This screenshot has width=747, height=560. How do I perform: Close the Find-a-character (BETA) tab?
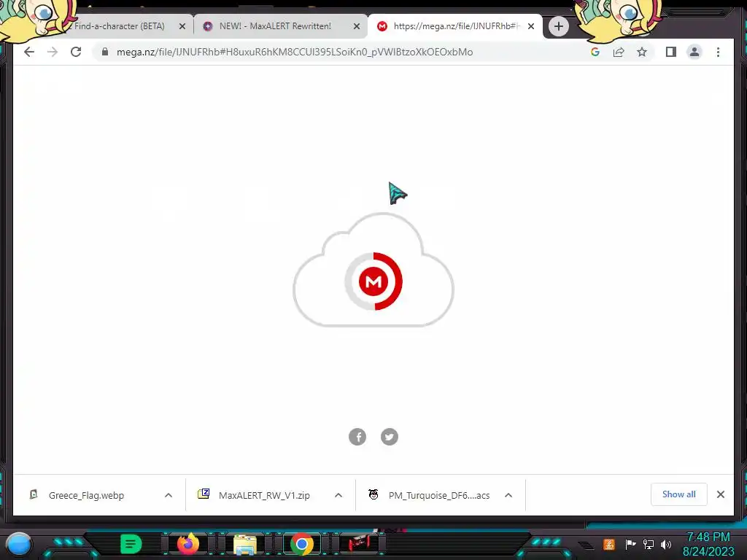182,27
